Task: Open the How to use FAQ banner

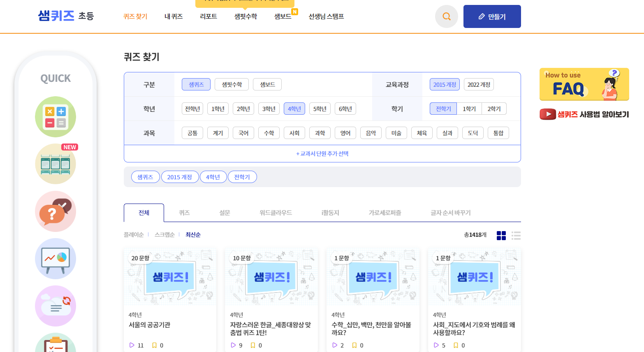Action: point(584,84)
